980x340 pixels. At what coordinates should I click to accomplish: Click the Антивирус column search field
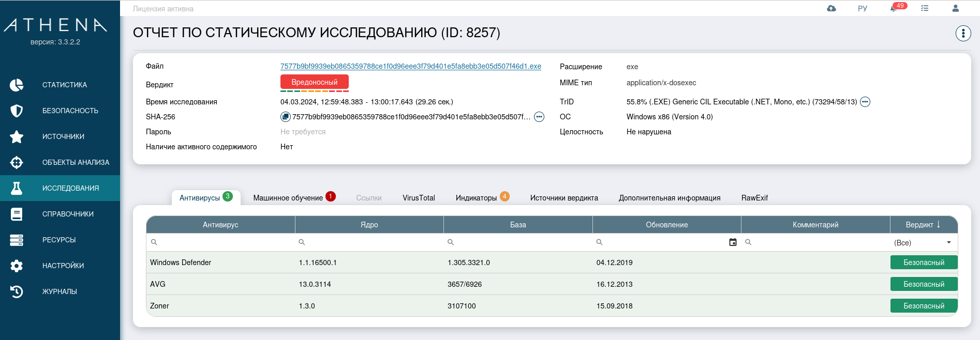pos(222,242)
